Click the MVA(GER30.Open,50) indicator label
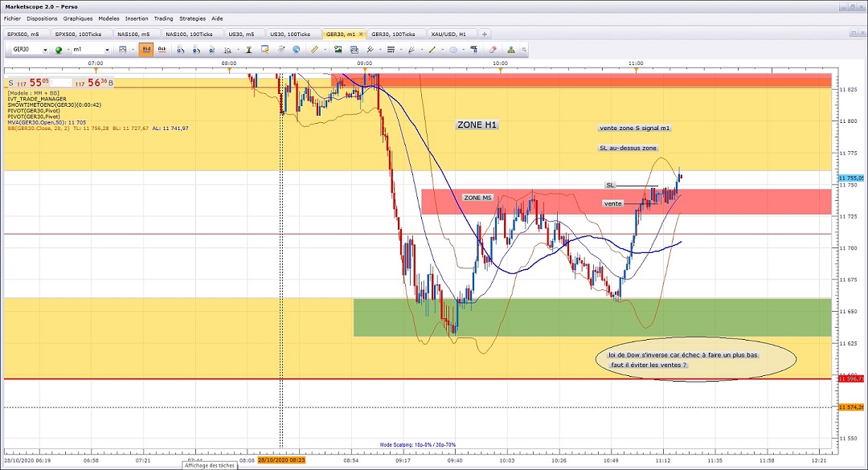Image resolution: width=868 pixels, height=470 pixels. click(x=47, y=122)
